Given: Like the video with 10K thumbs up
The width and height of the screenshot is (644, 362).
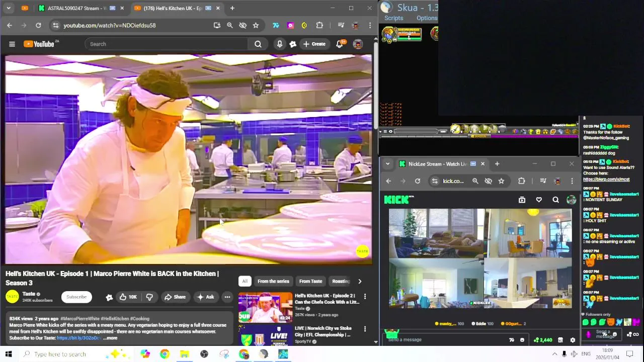Looking at the screenshot, I should click(x=128, y=297).
